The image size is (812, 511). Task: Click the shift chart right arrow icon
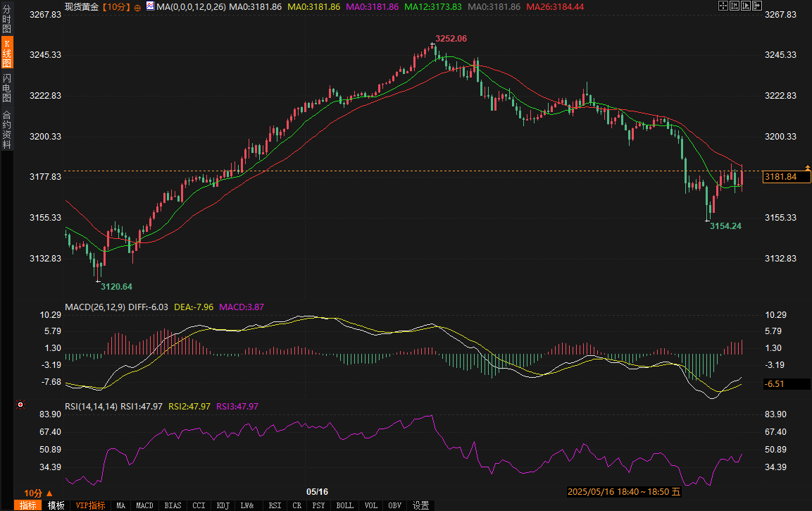[757, 6]
